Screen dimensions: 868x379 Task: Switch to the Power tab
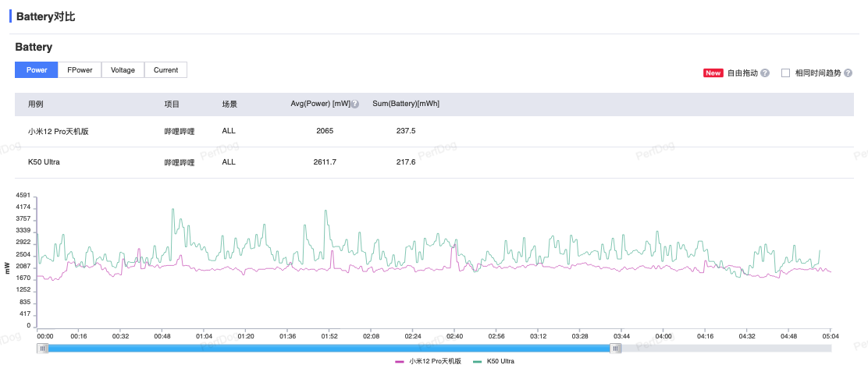[37, 70]
